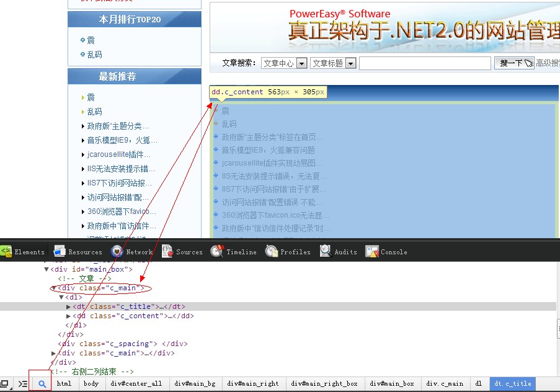Select div#main_right_box in the breadcrumb
Image resolution: width=560 pixels, height=392 pixels.
point(324,384)
